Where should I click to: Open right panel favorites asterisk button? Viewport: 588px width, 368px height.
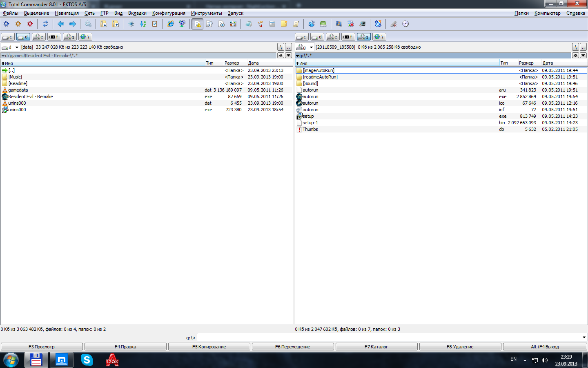pos(576,55)
